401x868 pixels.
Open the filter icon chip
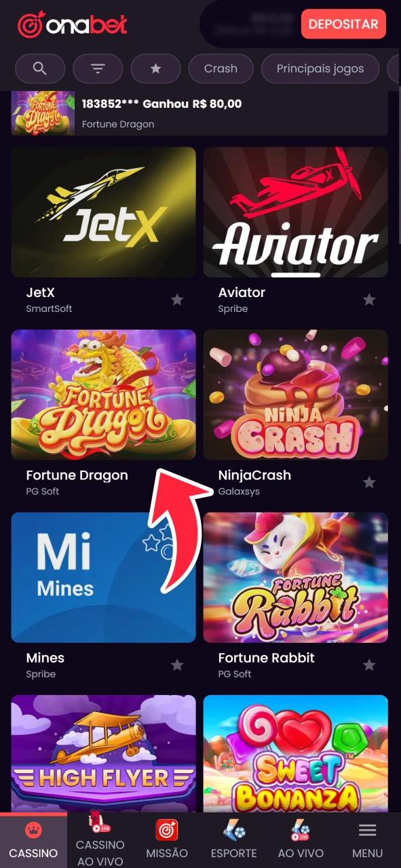[98, 68]
